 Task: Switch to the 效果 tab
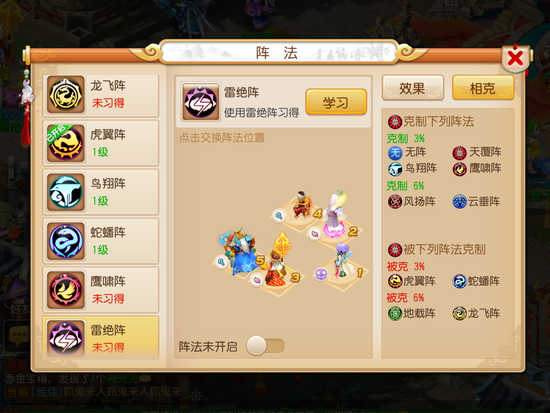pos(412,88)
